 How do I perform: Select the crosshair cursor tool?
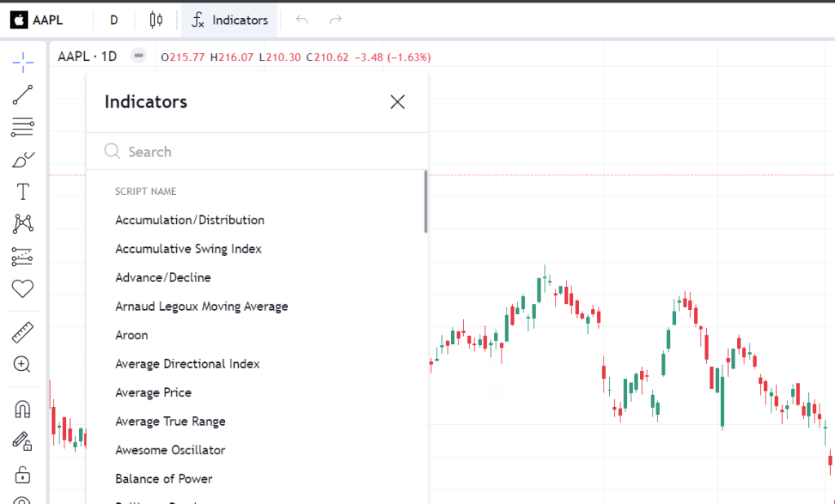23,61
